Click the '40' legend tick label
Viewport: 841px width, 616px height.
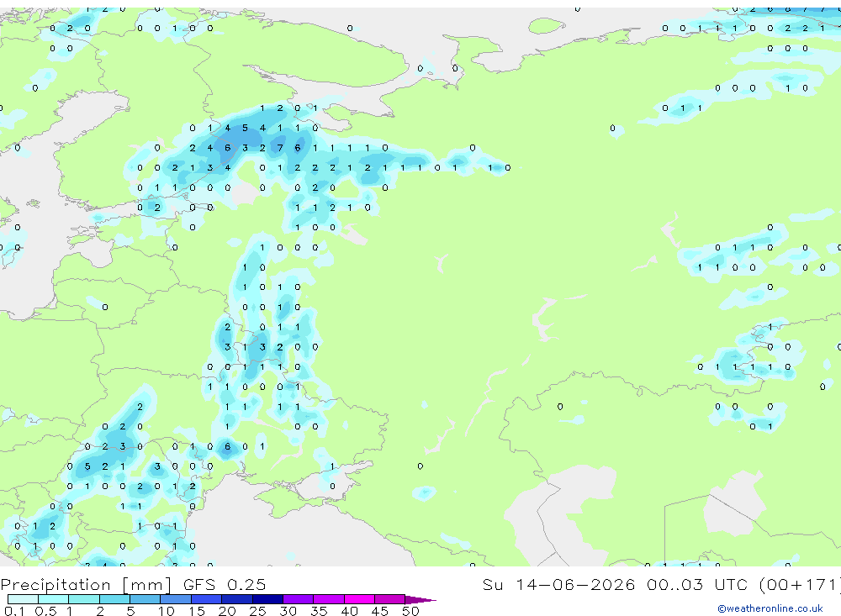349,611
